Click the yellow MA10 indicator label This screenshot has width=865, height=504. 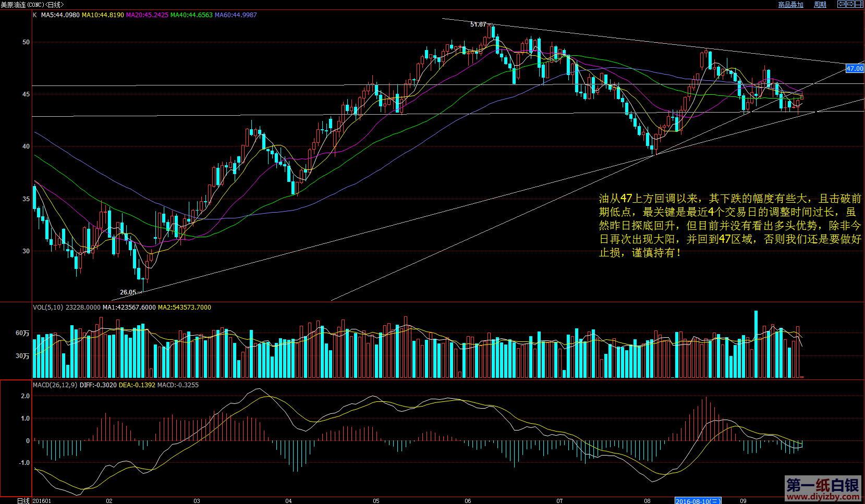pos(103,15)
